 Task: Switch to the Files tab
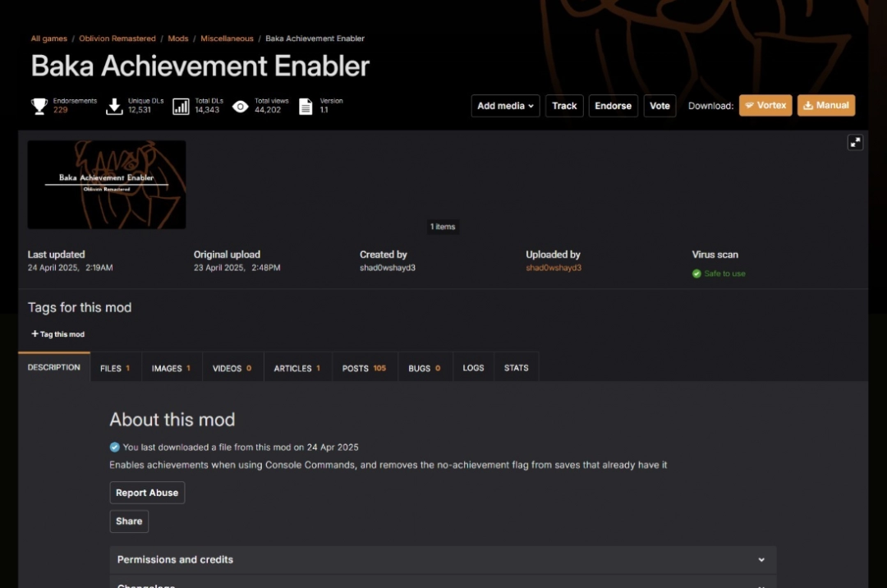tap(116, 368)
